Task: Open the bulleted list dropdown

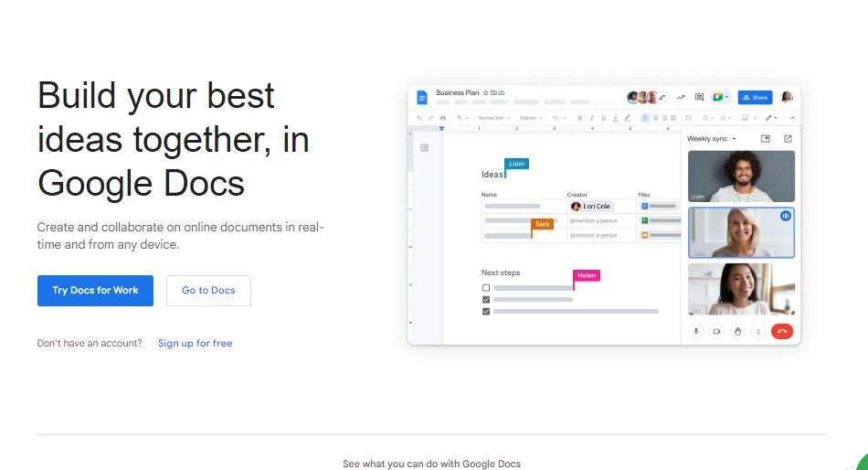Action: tap(709, 118)
